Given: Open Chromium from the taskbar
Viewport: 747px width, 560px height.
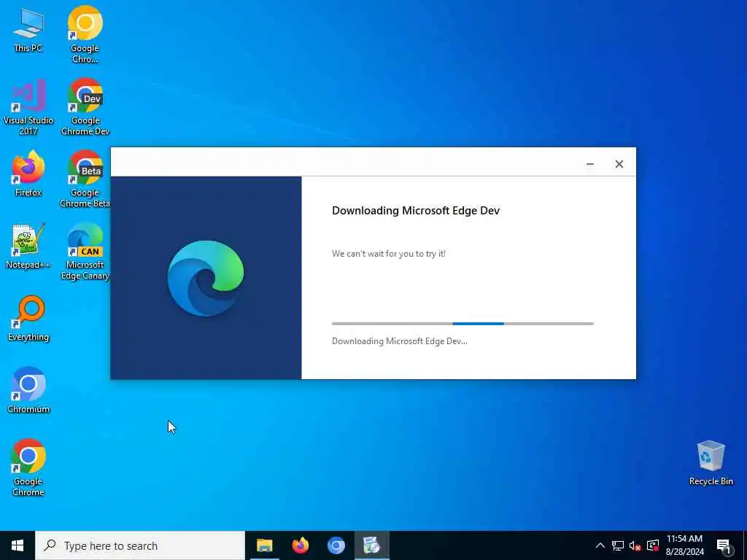Looking at the screenshot, I should coord(336,545).
